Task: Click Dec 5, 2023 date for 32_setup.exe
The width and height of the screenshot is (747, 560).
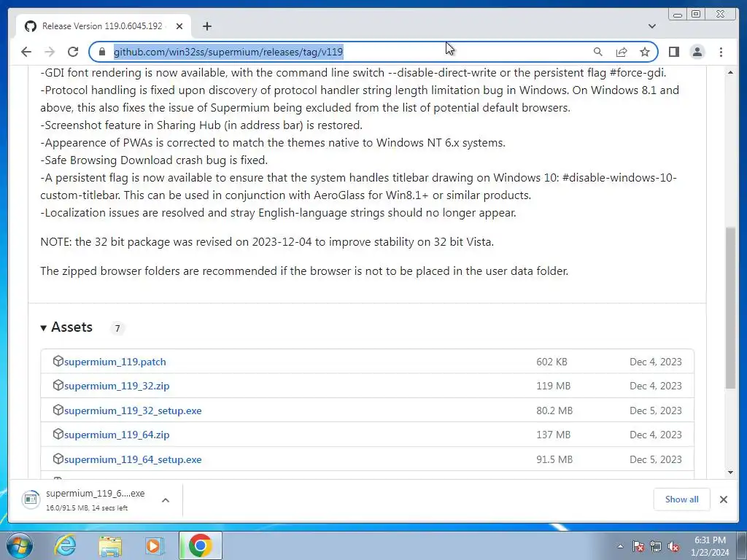Action: 656,411
